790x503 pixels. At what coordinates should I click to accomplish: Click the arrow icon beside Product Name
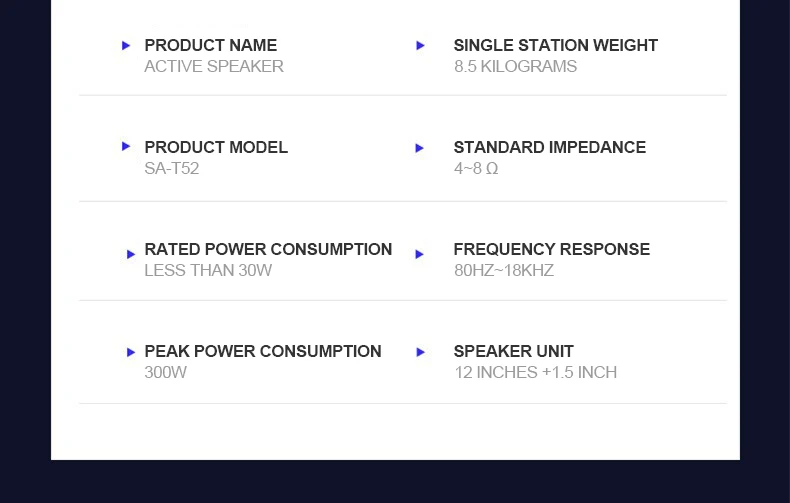coord(126,45)
